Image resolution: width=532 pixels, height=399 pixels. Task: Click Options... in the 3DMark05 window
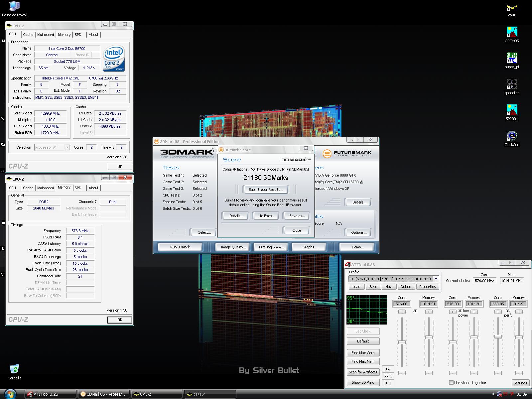point(359,232)
